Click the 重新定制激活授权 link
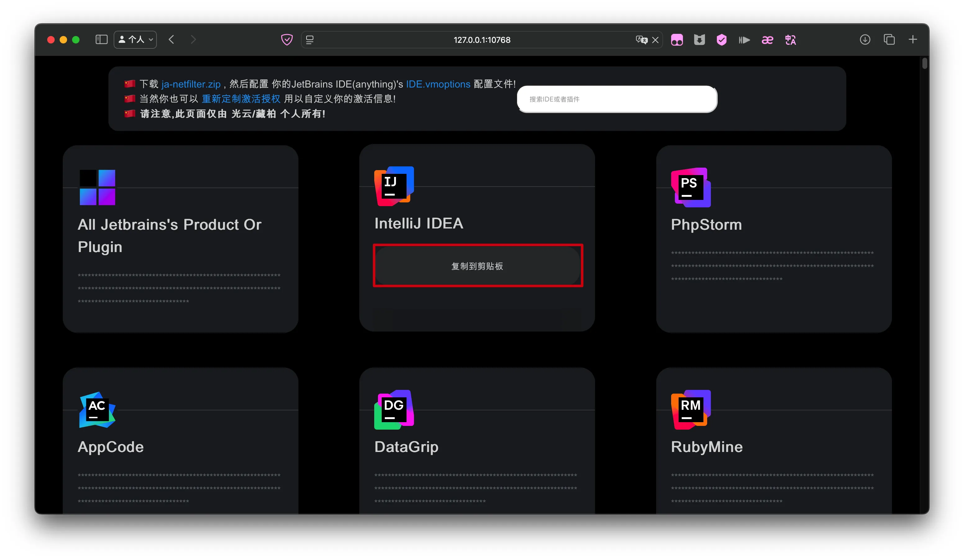The height and width of the screenshot is (560, 964). click(241, 99)
